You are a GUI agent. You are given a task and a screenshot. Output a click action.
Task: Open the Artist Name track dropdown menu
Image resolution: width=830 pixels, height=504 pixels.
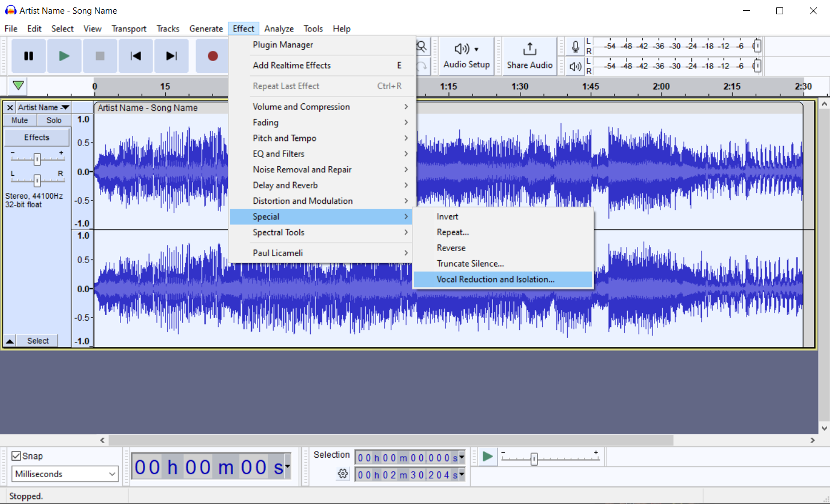[x=43, y=107]
